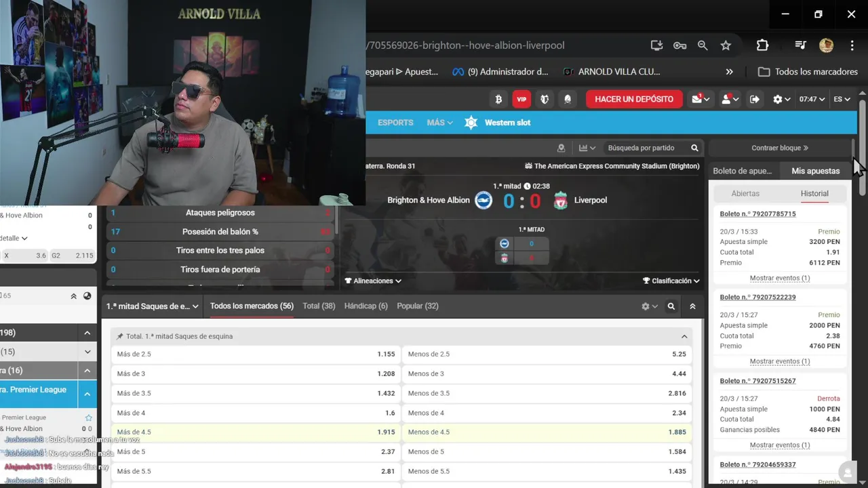
Task: Bet on Más de 4.5 at 1.915
Action: coord(256,432)
